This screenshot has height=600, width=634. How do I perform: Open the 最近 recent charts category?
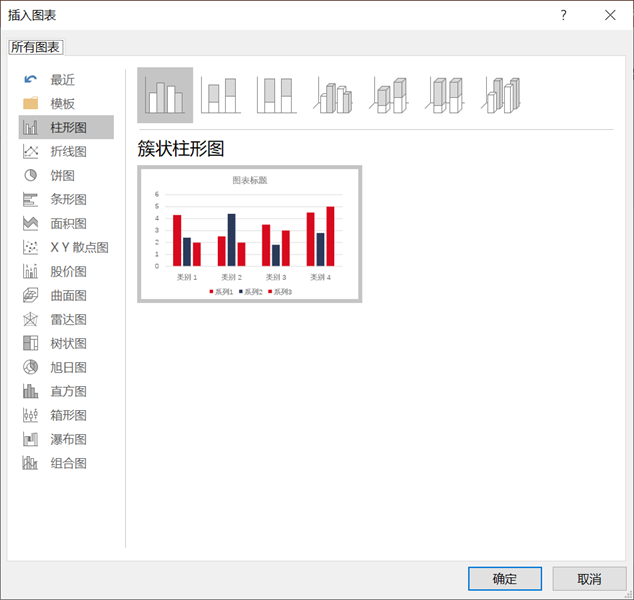(x=66, y=80)
